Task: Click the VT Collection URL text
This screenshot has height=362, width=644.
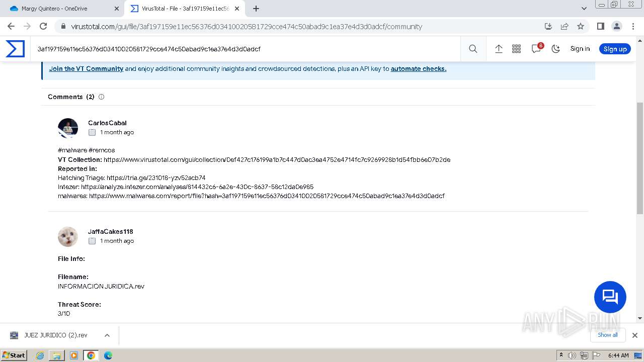Action: (277, 159)
